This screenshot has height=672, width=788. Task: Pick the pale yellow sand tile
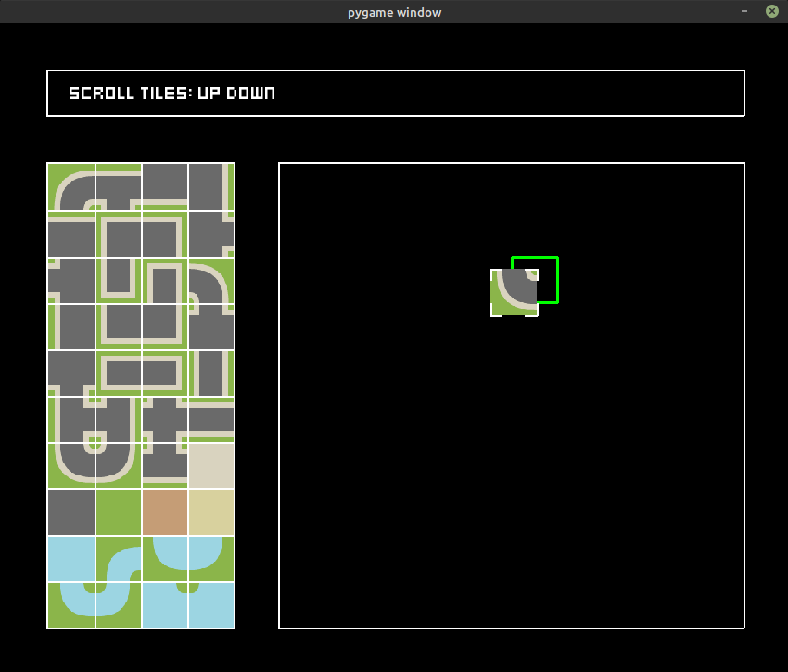pyautogui.click(x=211, y=513)
